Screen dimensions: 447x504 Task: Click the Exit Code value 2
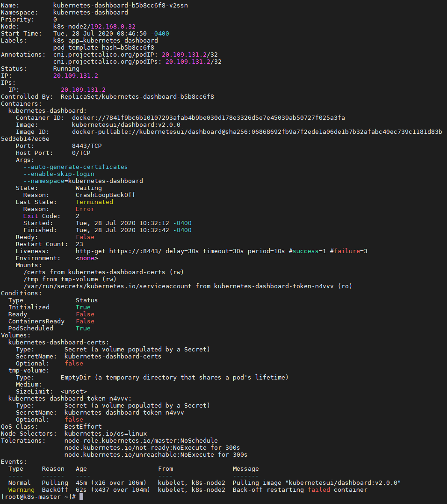(x=78, y=216)
